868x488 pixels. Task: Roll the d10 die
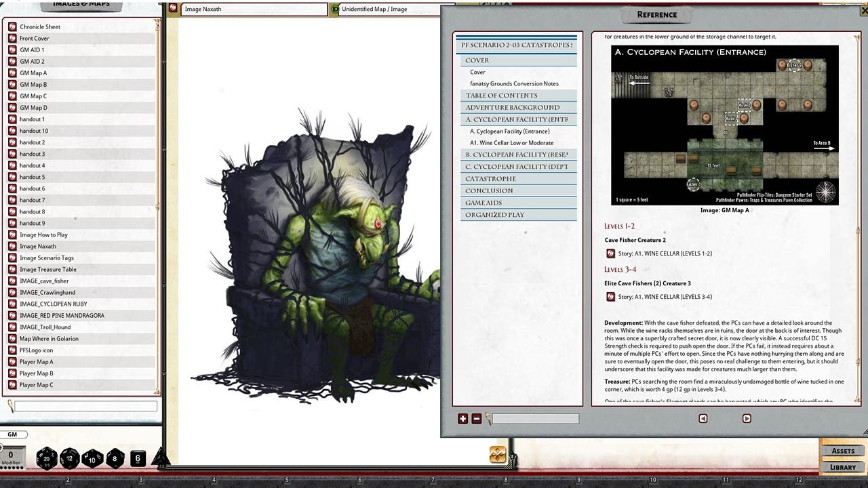tap(92, 460)
